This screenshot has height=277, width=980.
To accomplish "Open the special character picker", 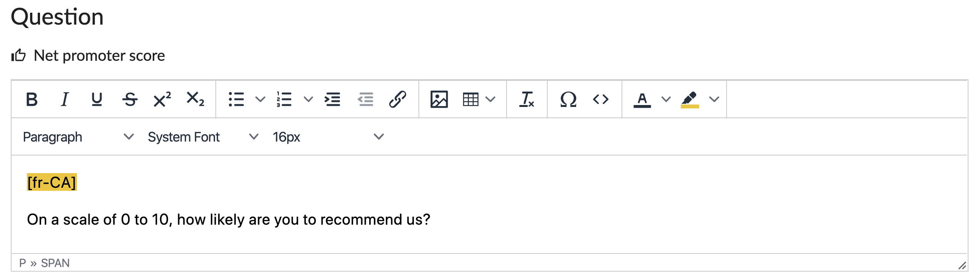I will [x=568, y=99].
